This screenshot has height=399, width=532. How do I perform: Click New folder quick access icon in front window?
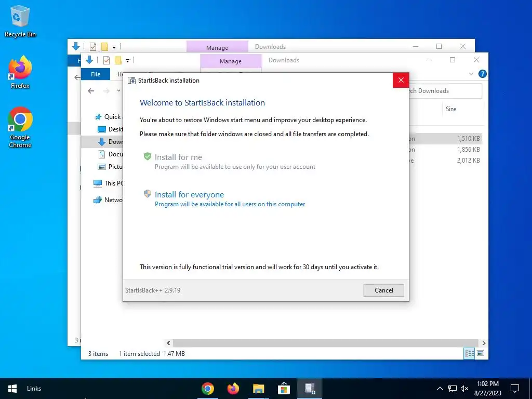[118, 60]
